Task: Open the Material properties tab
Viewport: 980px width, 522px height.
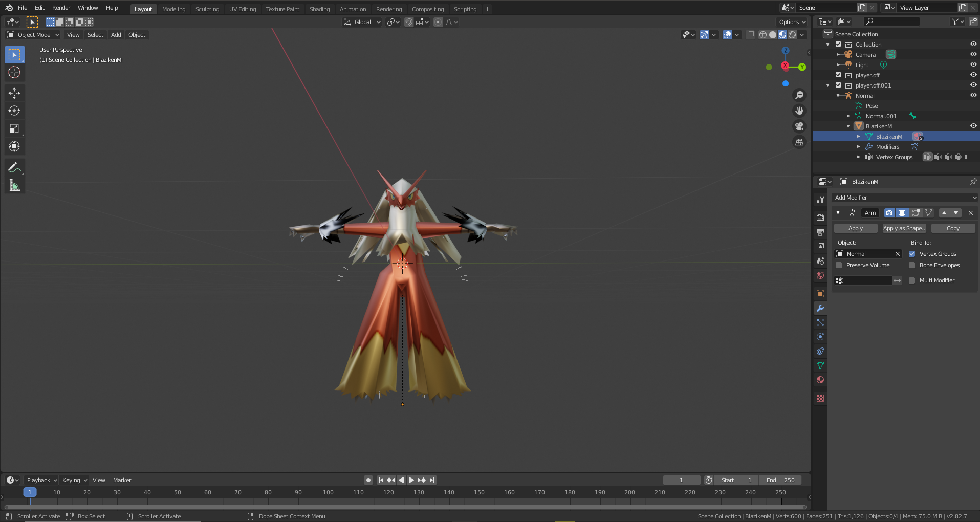Action: click(x=820, y=380)
